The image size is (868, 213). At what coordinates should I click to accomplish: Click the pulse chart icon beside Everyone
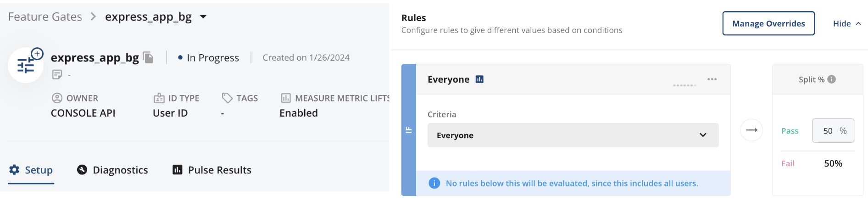click(479, 79)
